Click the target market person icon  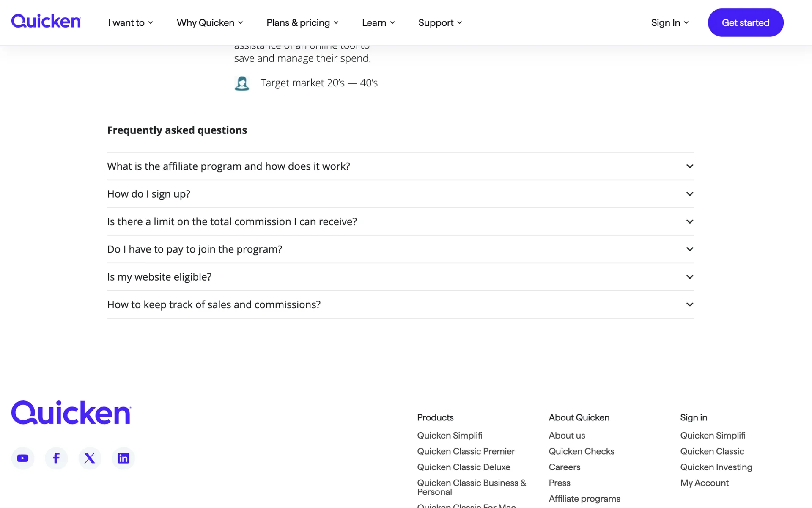[x=242, y=83]
